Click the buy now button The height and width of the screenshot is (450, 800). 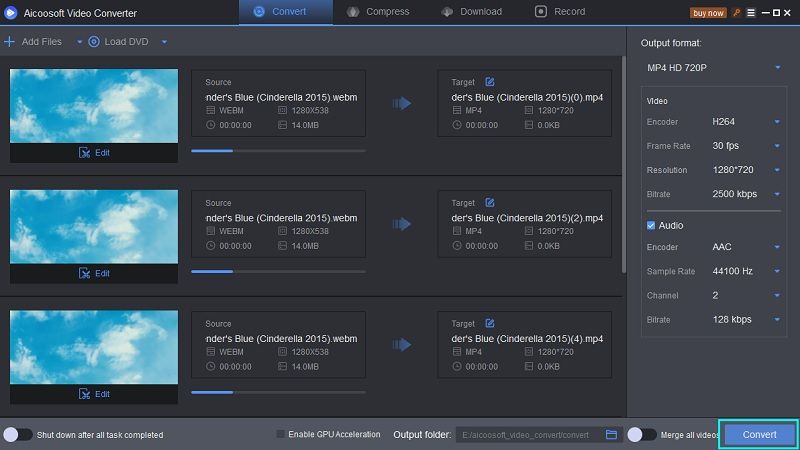pos(708,13)
